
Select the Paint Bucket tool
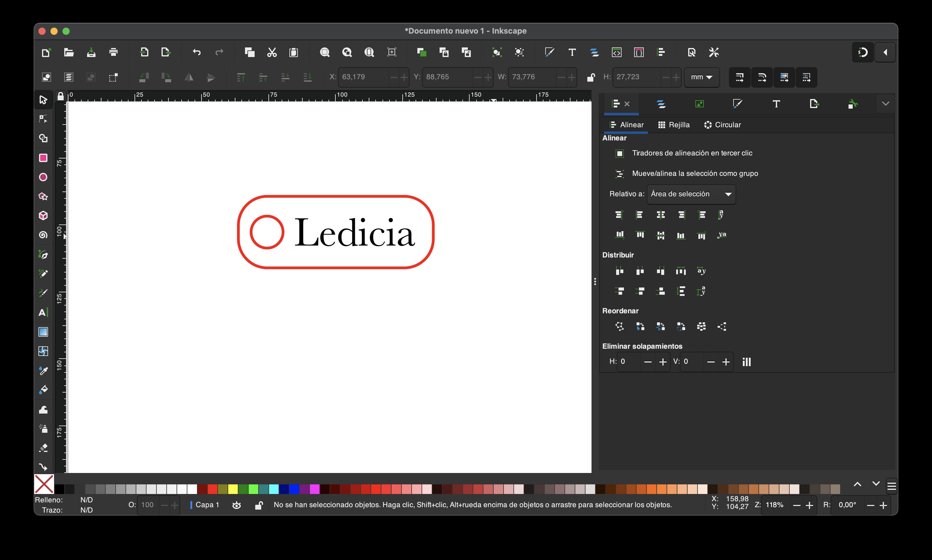click(43, 390)
